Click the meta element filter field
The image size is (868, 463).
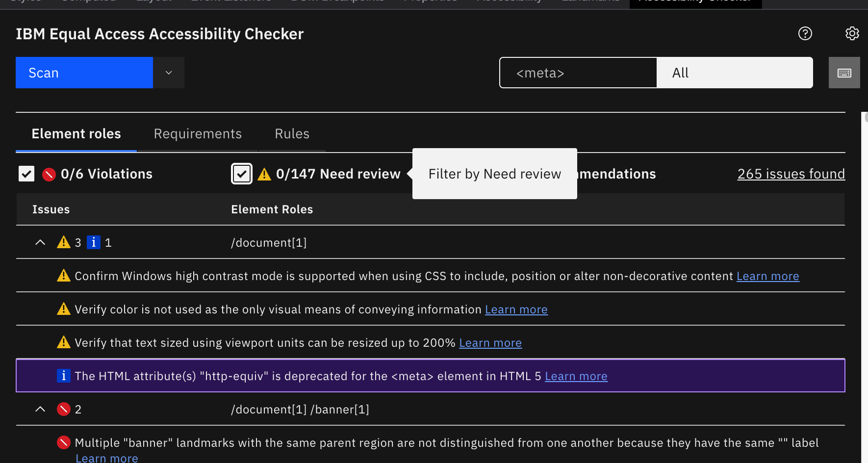[x=578, y=72]
